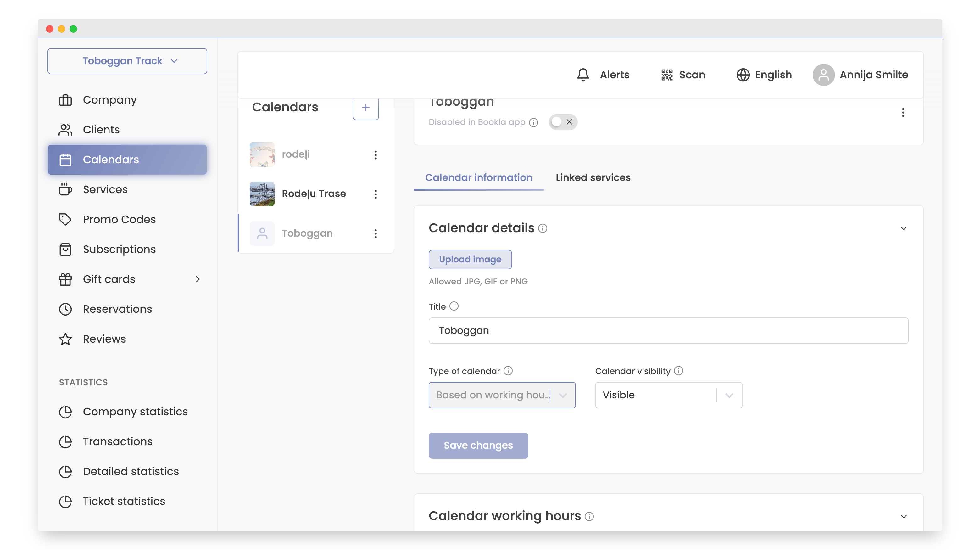Open the QR Scan icon
980x550 pixels.
tap(666, 75)
